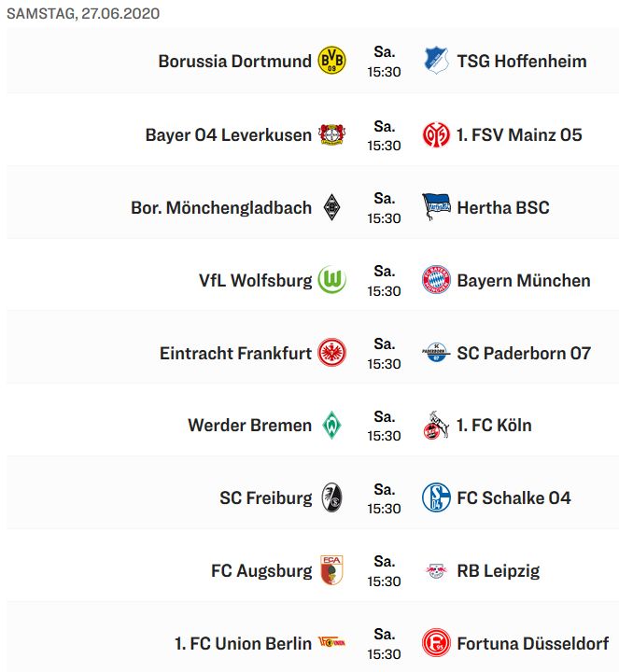Click the FC Schalke 04 crest
The width and height of the screenshot is (619, 672).
tap(435, 498)
